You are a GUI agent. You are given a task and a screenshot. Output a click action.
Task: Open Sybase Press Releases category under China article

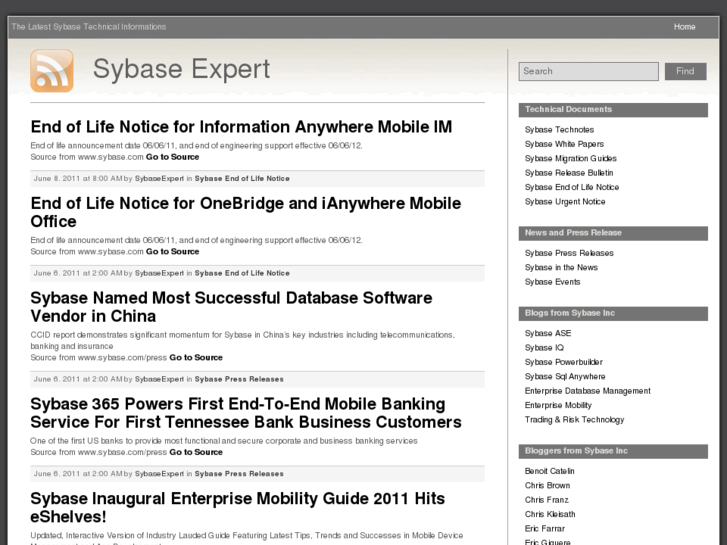[x=239, y=379]
